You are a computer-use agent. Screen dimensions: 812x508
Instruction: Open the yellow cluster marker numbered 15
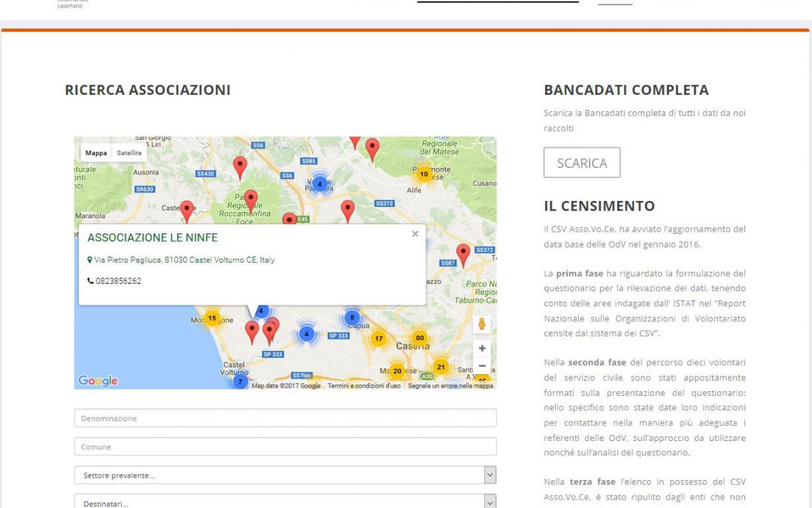pos(212,318)
